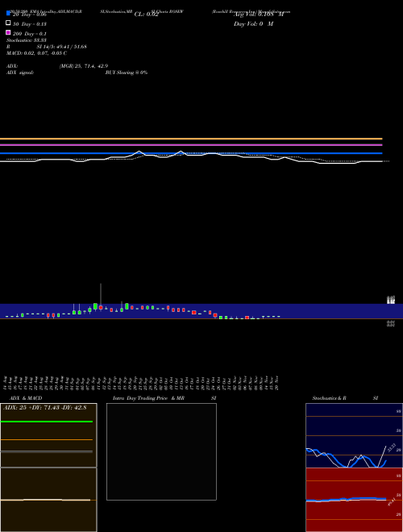
Task: Click the 'BUY Slowing @ 0%' signal text
Action: (x=127, y=73)
